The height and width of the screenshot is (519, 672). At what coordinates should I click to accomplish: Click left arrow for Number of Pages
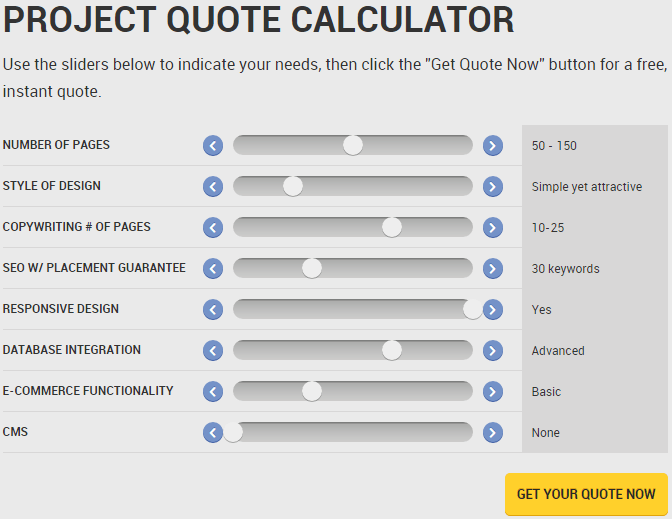coord(213,146)
